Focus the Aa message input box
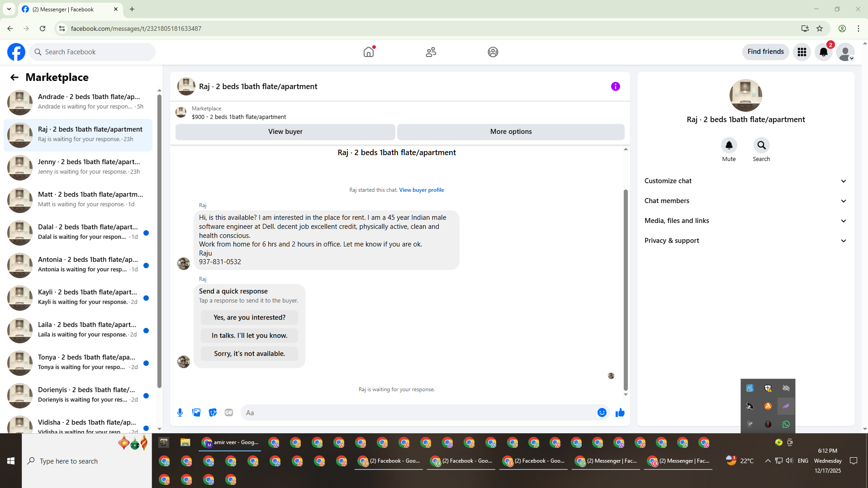This screenshot has height=488, width=868. (x=418, y=412)
